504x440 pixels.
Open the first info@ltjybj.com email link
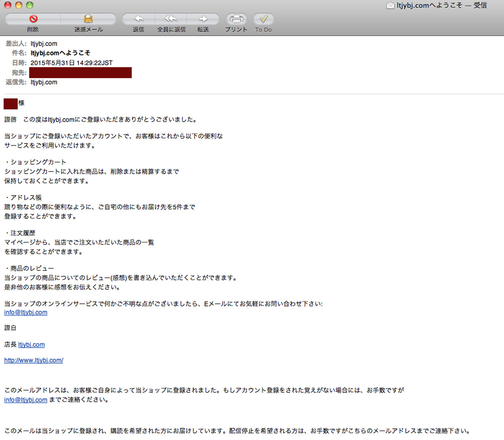coord(26,312)
